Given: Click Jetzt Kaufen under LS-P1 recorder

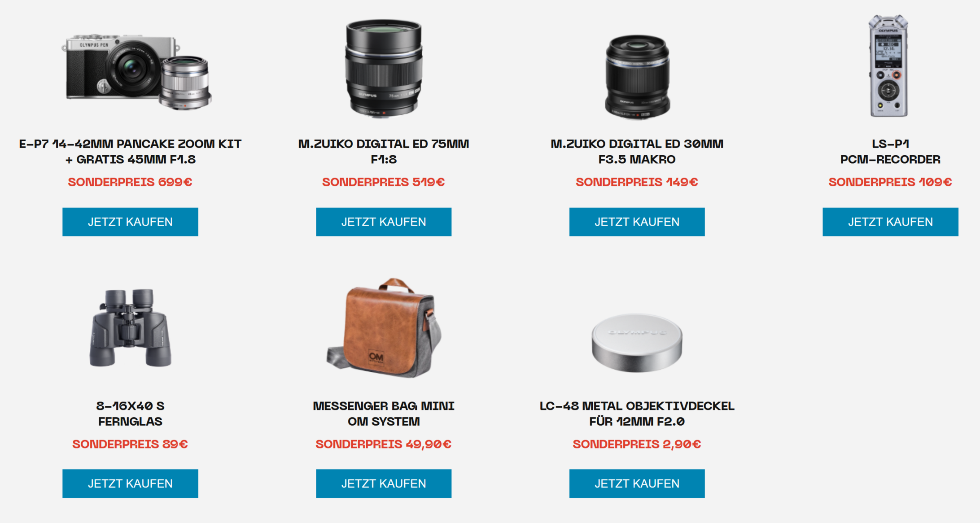Looking at the screenshot, I should (x=890, y=222).
